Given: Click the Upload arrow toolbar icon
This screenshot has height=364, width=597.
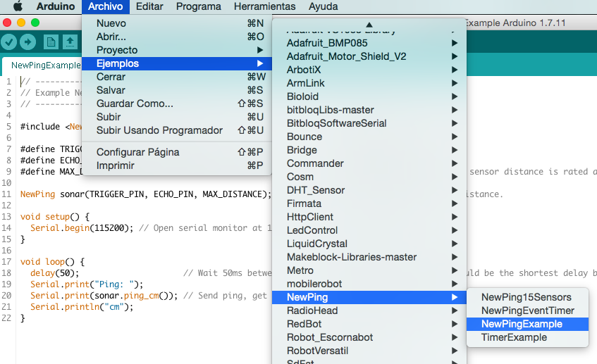Looking at the screenshot, I should tap(28, 42).
